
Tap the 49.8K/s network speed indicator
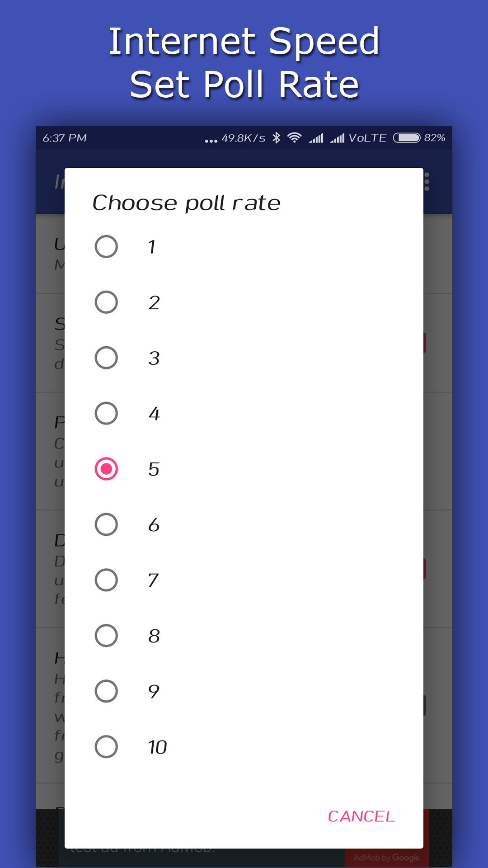243,138
